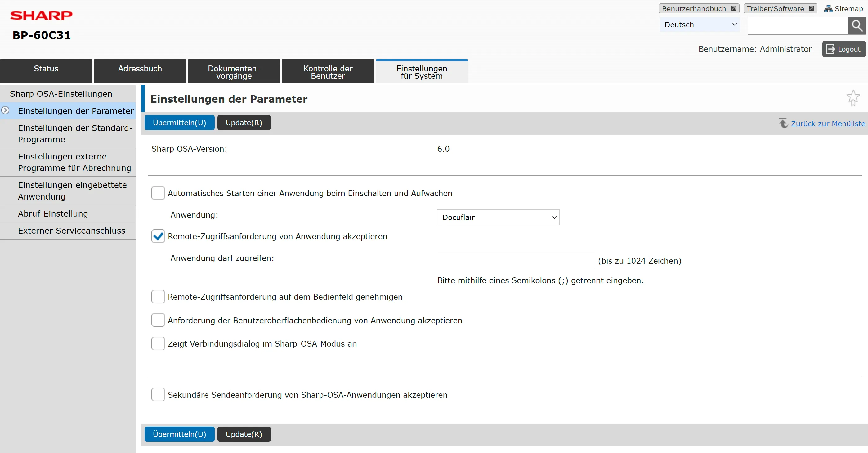Viewport: 868px width, 453px height.
Task: Select Abruf-Einstellung in the sidebar
Action: [53, 214]
